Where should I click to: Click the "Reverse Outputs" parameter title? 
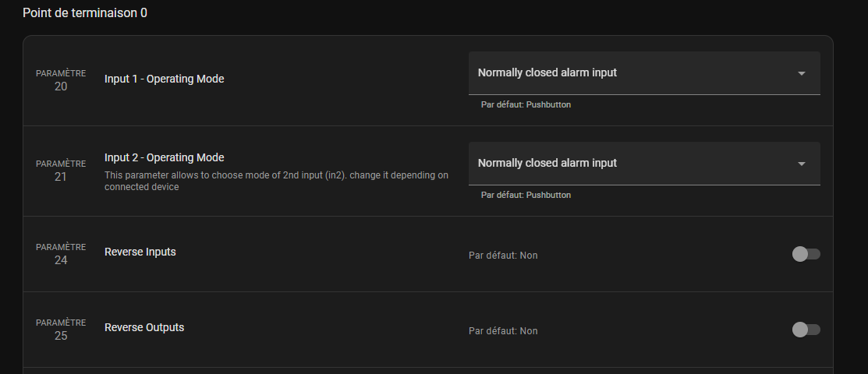(x=144, y=327)
